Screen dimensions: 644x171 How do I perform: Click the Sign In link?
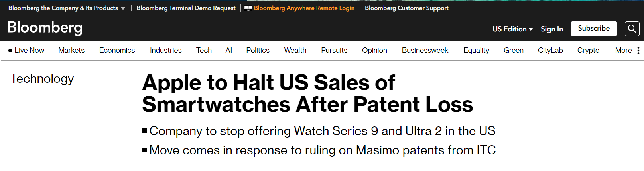tap(552, 29)
